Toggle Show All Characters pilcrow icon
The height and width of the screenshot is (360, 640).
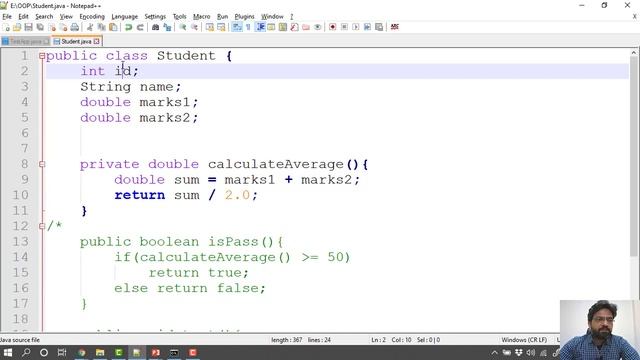click(248, 27)
